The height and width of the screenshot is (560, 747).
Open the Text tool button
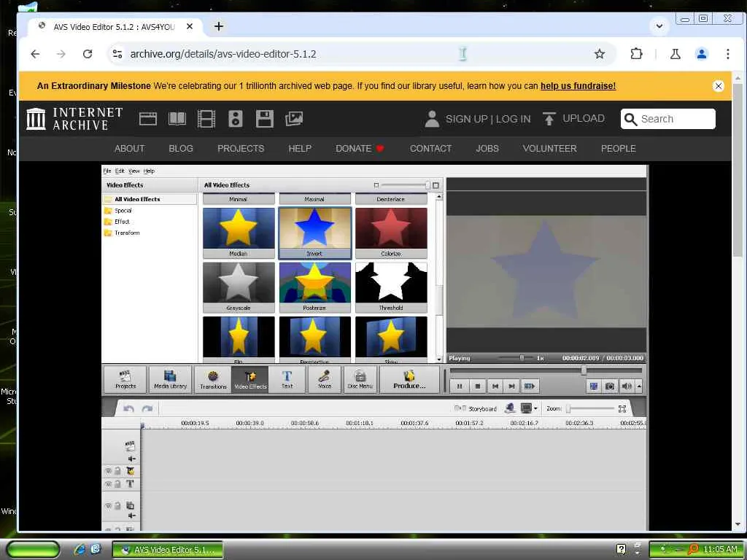[287, 379]
